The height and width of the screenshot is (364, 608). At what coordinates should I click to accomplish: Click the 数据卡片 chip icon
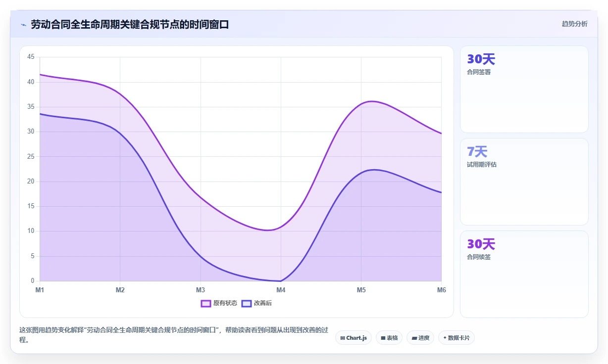(445, 338)
